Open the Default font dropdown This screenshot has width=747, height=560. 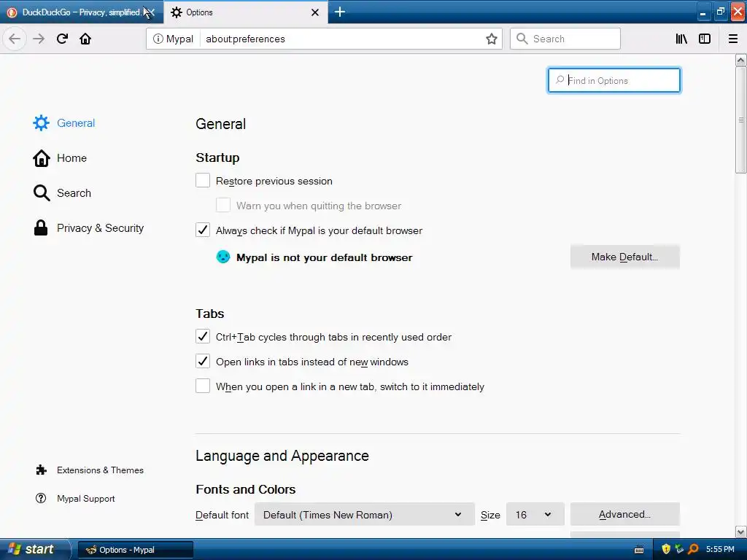[x=365, y=514]
